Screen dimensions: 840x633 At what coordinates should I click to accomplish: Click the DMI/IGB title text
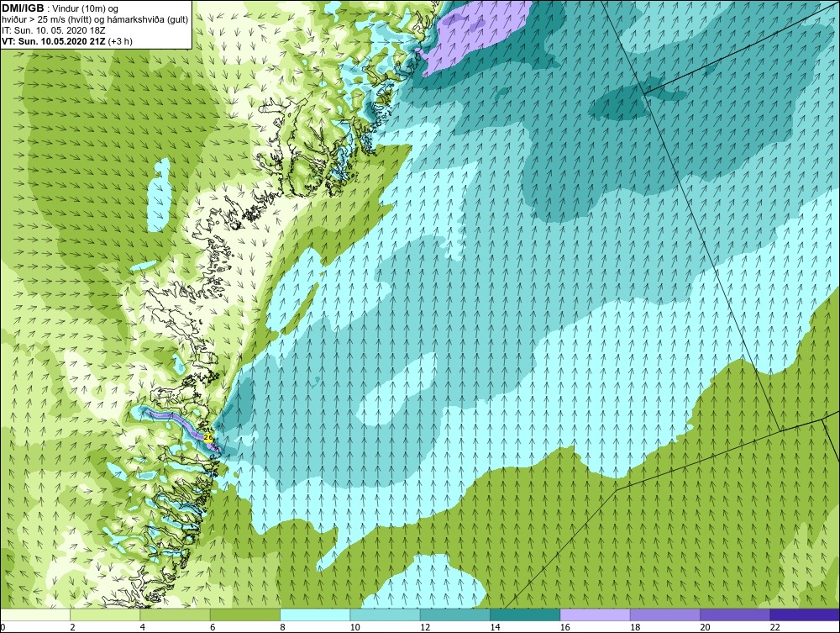pyautogui.click(x=23, y=8)
